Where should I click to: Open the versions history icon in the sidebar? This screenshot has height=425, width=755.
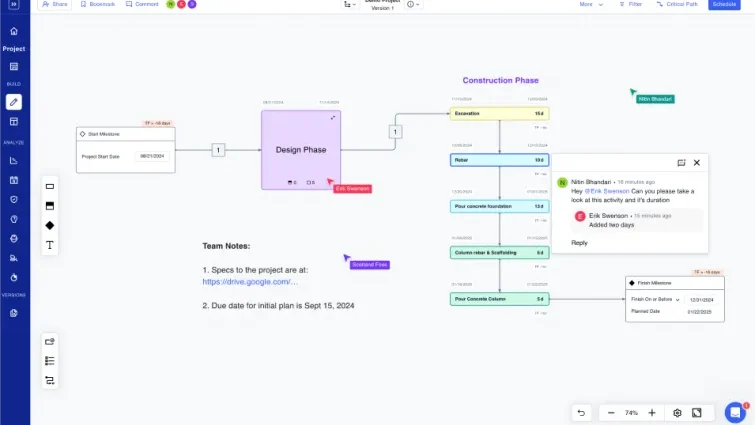[x=13, y=313]
